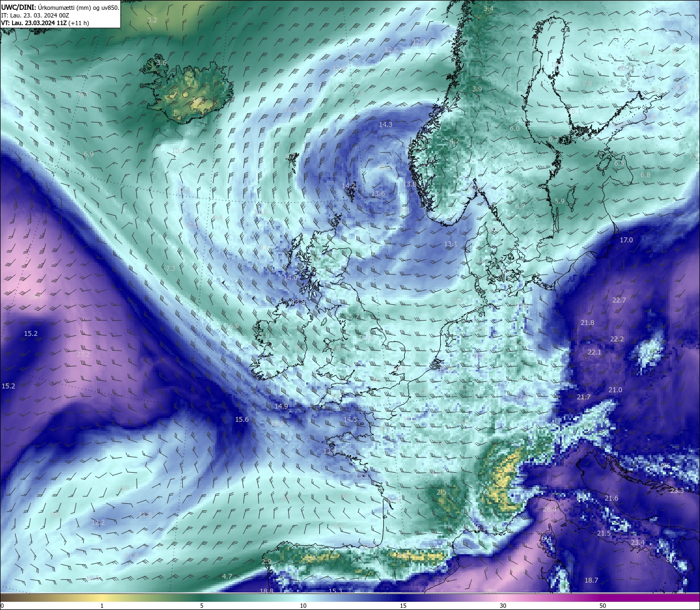Click the map value '6.8'
700x610 pixels.
(645, 175)
